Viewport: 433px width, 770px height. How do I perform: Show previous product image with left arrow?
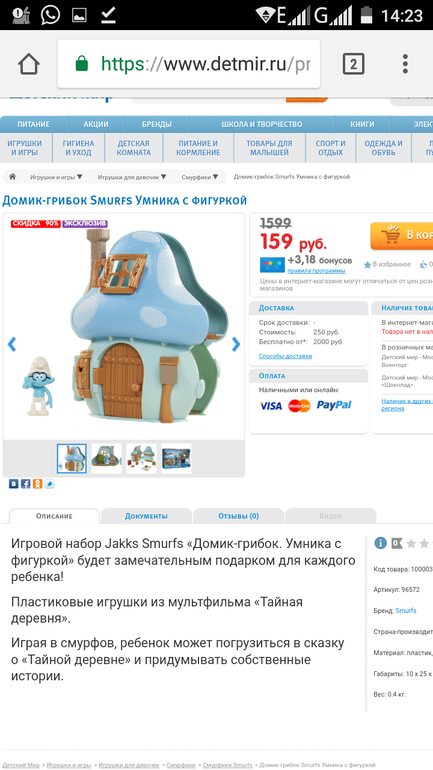click(12, 344)
